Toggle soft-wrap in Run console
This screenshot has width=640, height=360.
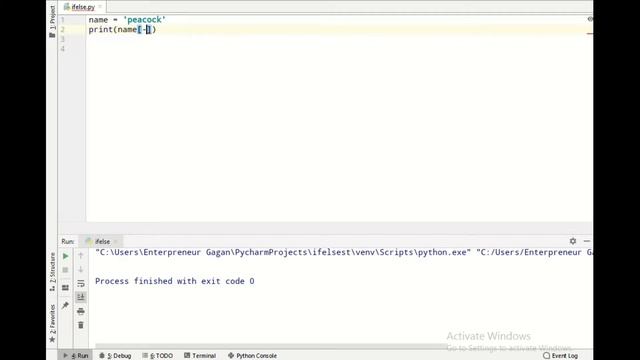(81, 283)
